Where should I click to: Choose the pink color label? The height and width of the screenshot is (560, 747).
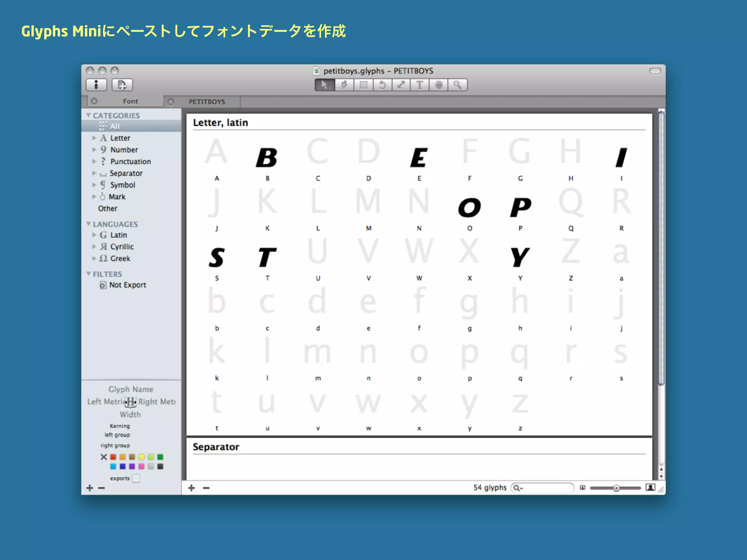[x=142, y=466]
